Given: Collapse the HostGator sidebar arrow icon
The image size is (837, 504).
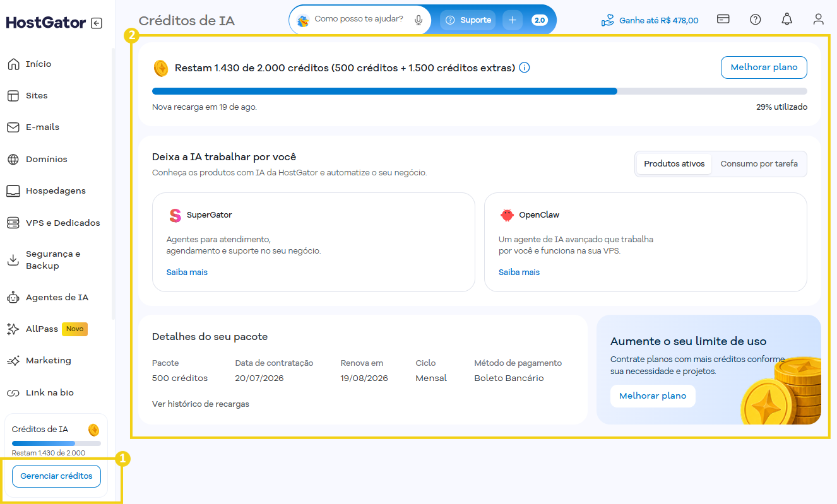Looking at the screenshot, I should [96, 23].
